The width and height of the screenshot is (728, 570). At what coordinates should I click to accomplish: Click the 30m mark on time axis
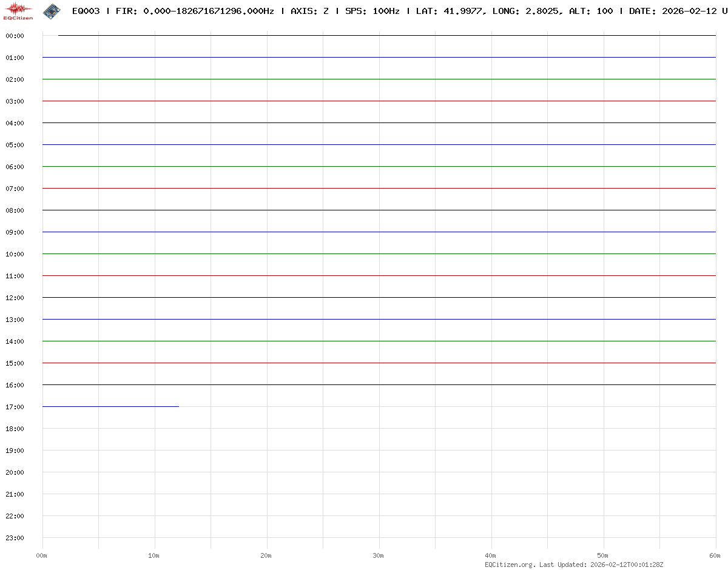[x=379, y=555]
